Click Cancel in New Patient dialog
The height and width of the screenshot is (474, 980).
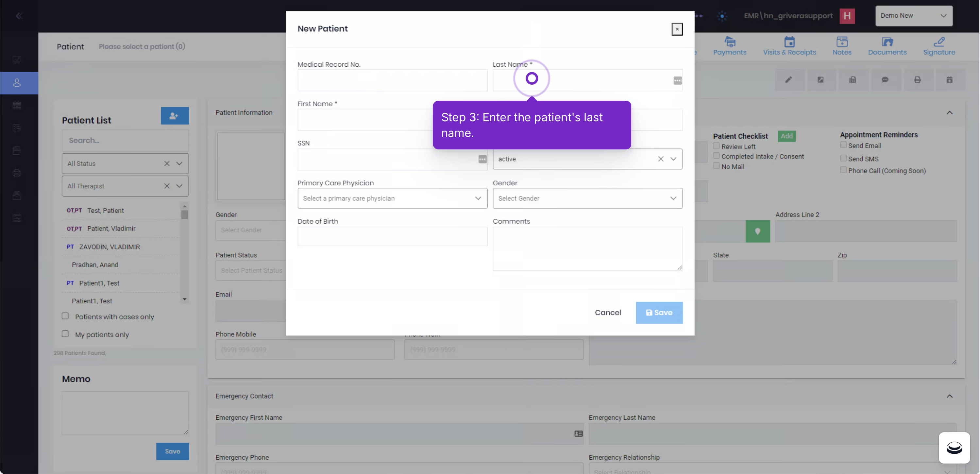(x=608, y=313)
